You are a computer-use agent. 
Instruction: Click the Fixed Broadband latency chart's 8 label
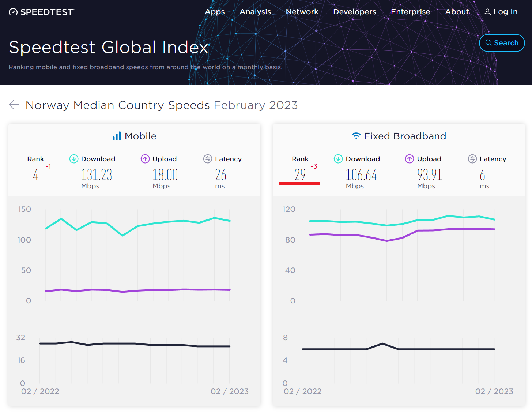(x=286, y=338)
